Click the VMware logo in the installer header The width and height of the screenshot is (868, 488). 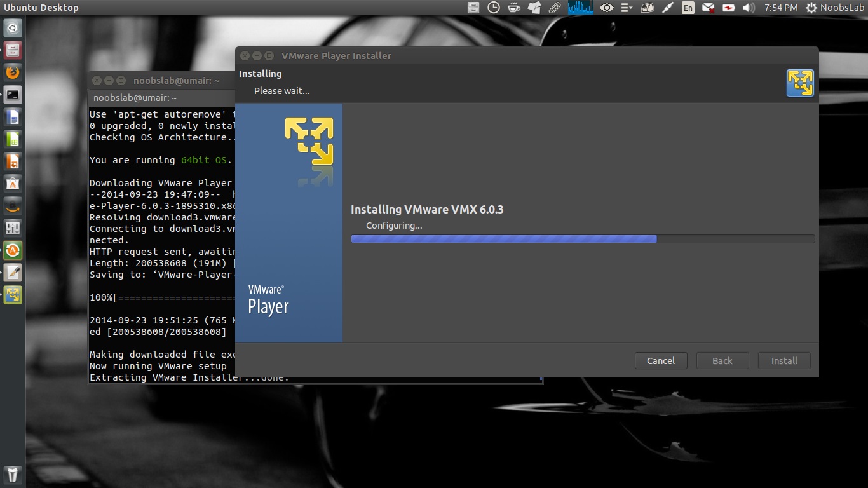800,82
